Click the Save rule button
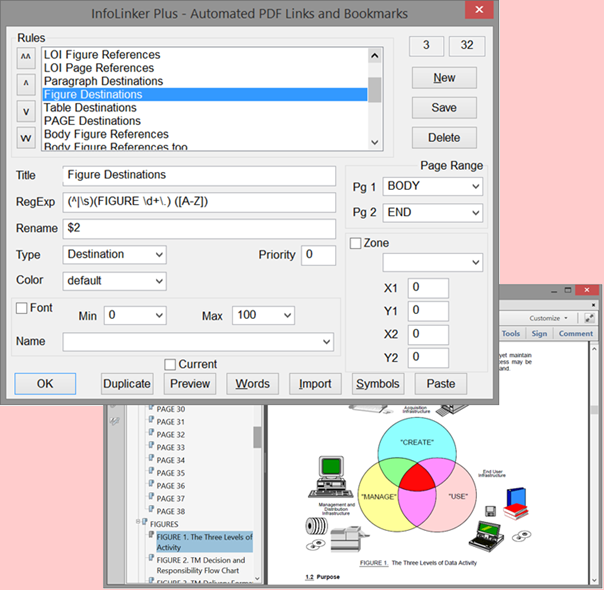Viewport: 604px width, 590px height. click(x=444, y=108)
